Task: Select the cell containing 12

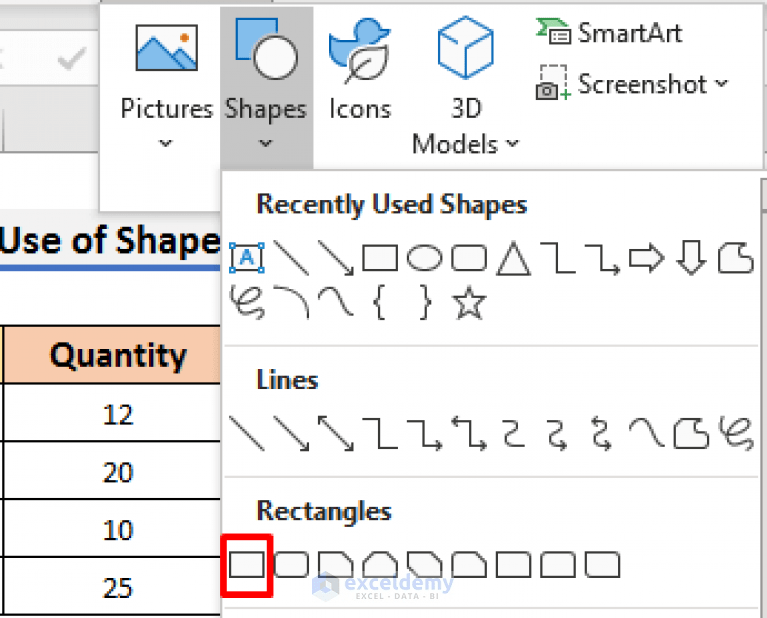Action: (x=112, y=412)
